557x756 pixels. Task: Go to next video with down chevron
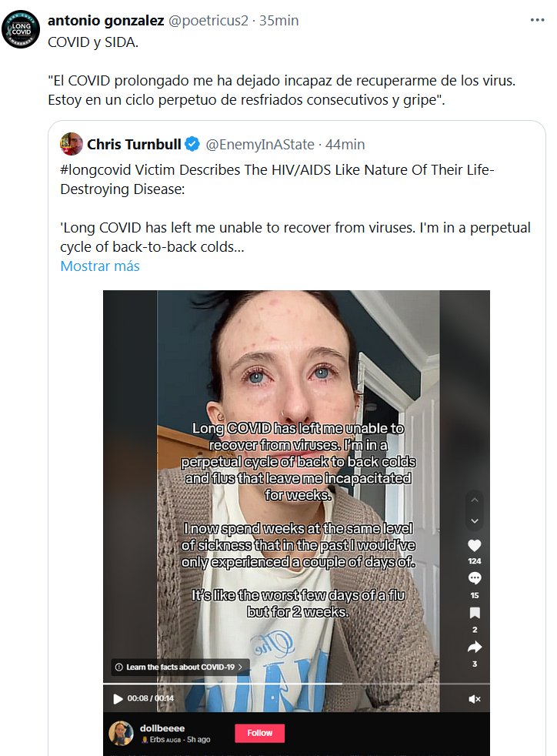click(475, 520)
